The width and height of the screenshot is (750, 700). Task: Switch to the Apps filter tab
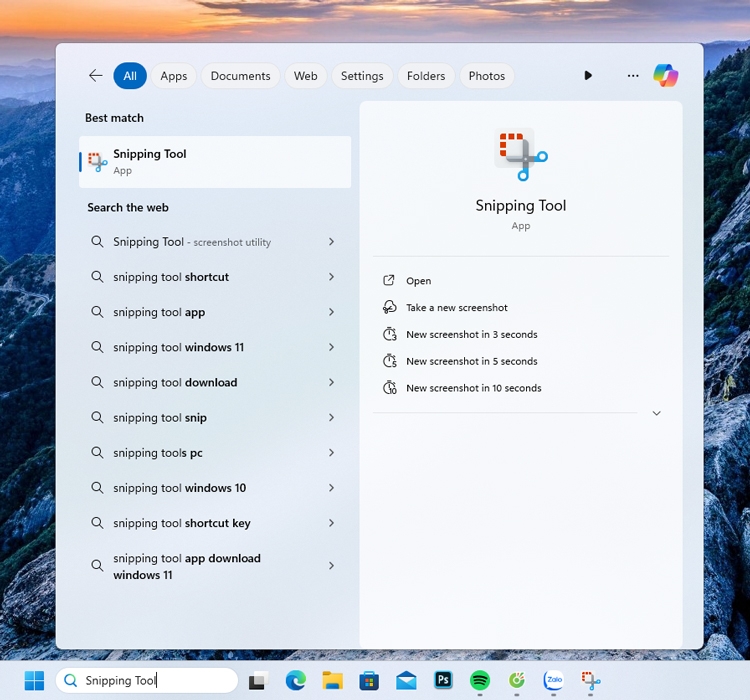pyautogui.click(x=174, y=76)
